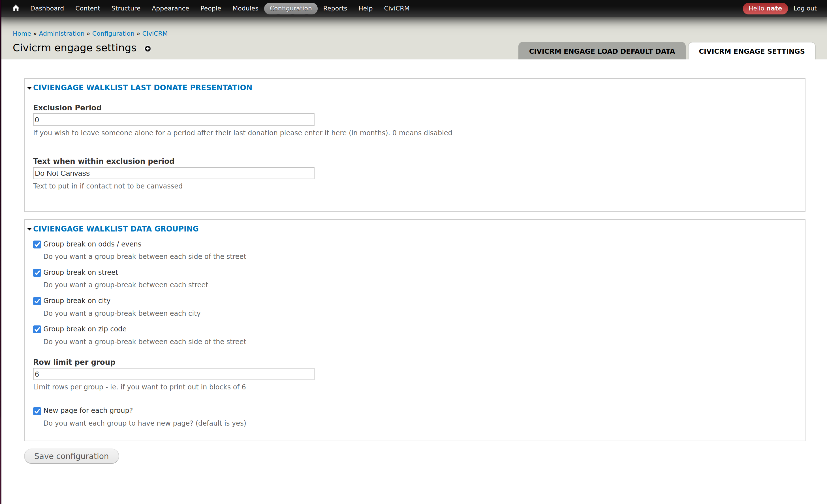Click Log out
Viewport: 827px width, 504px height.
(805, 8)
